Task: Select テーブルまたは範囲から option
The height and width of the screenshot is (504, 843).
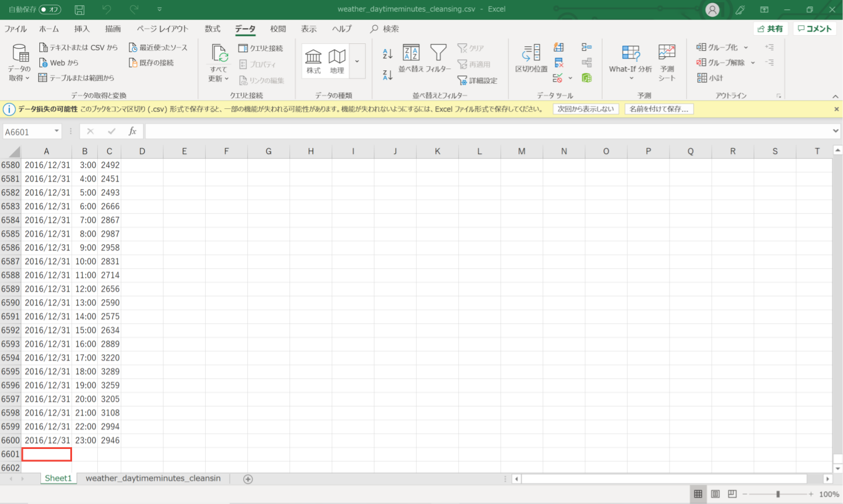Action: coord(76,78)
